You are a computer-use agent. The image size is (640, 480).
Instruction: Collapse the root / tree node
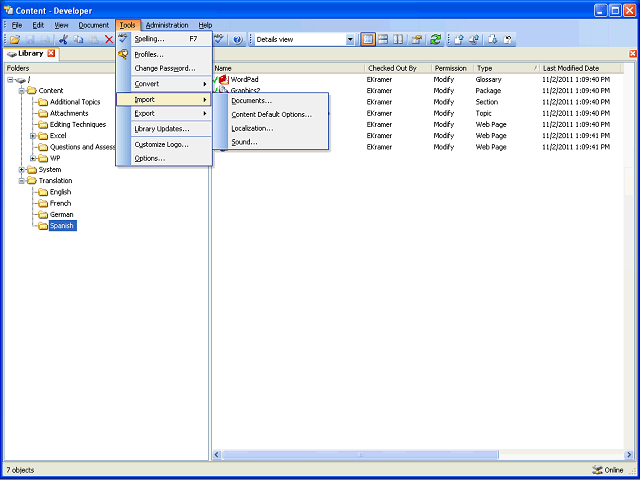(x=11, y=80)
